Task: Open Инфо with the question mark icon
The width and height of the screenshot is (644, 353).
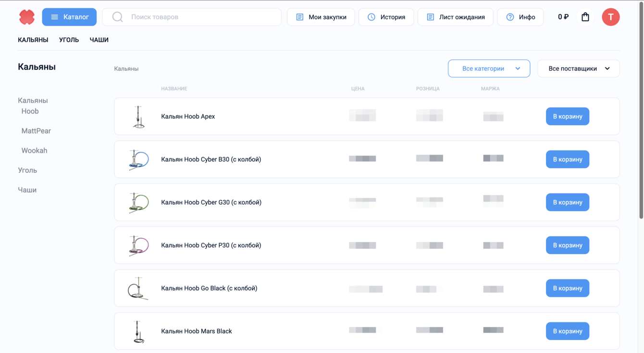Action: 520,17
